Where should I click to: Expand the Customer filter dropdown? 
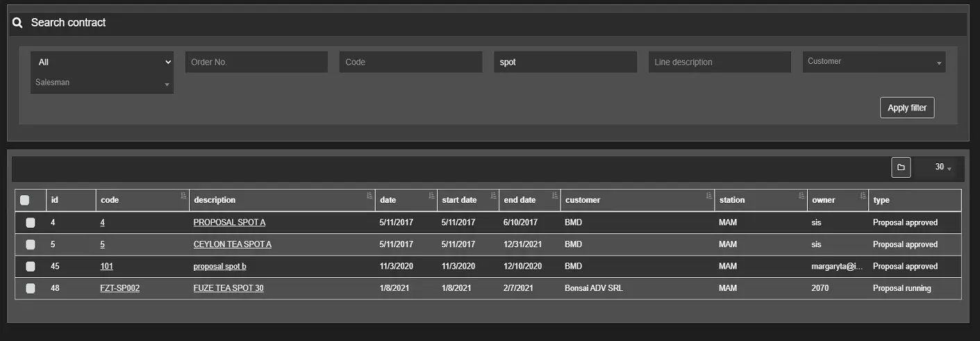coord(874,62)
